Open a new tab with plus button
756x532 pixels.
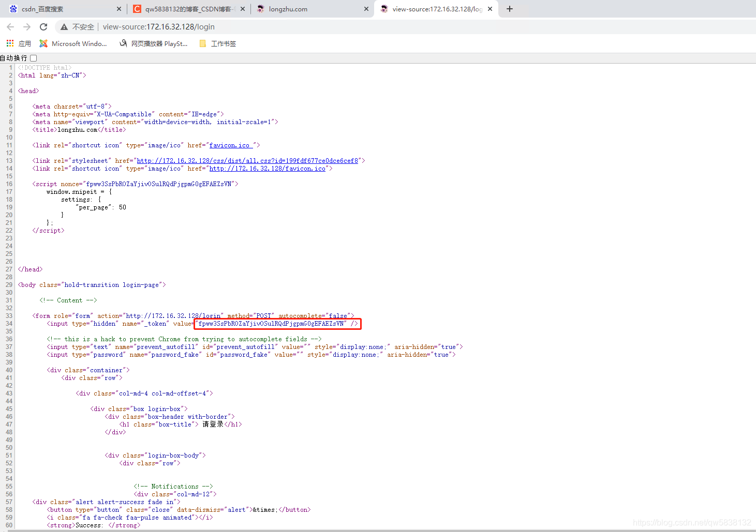coord(510,9)
